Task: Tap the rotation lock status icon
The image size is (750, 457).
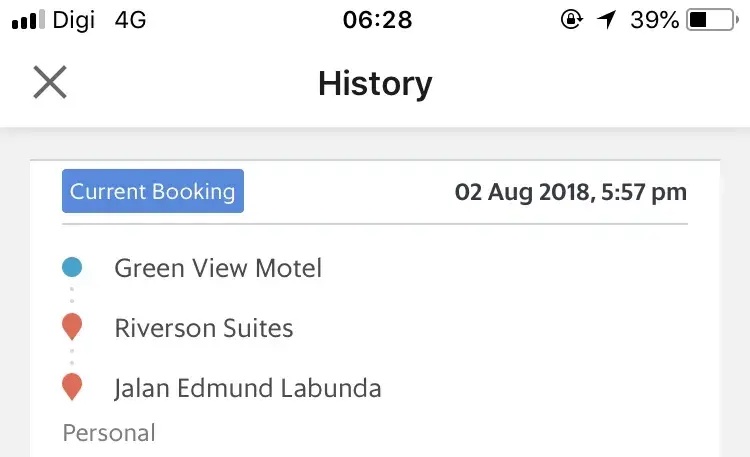Action: (x=572, y=20)
